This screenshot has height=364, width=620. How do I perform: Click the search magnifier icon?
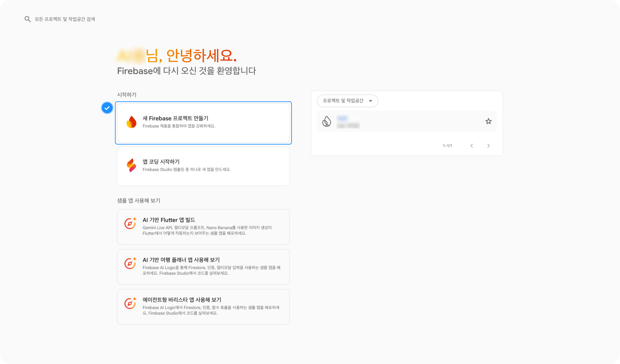pyautogui.click(x=28, y=19)
